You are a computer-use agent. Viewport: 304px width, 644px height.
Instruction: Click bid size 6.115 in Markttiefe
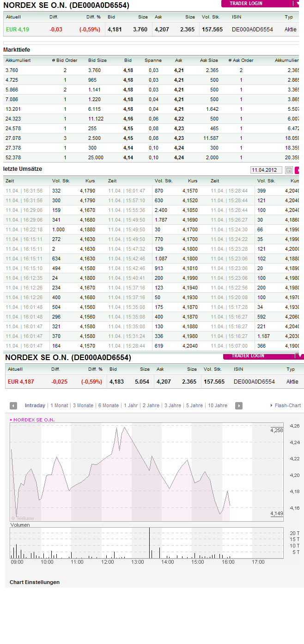tap(94, 109)
